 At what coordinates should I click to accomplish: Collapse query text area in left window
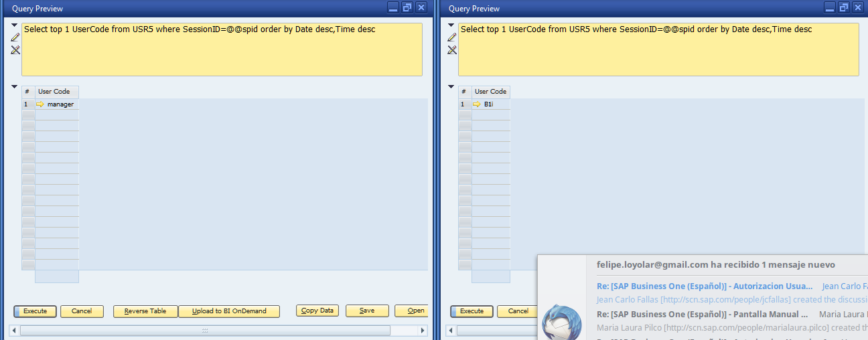point(15,25)
